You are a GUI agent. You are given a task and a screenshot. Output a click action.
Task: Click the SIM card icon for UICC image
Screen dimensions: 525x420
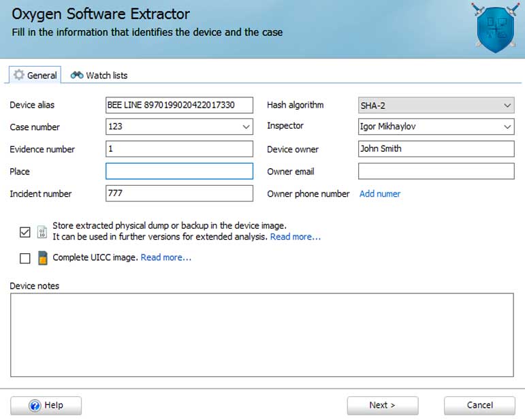43,258
